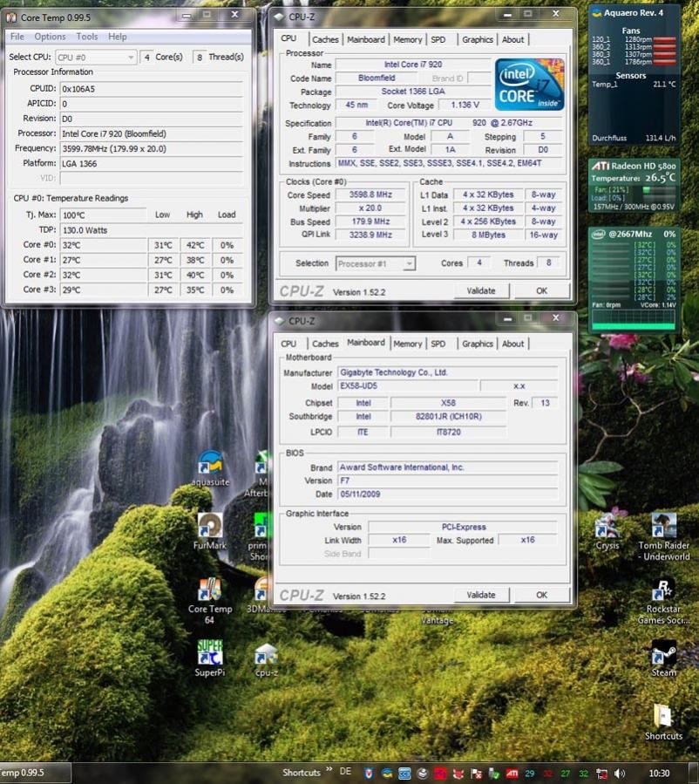Expand the Shortcuts toolbar chevron on taskbar
This screenshot has height=784, width=699.
pyautogui.click(x=329, y=769)
